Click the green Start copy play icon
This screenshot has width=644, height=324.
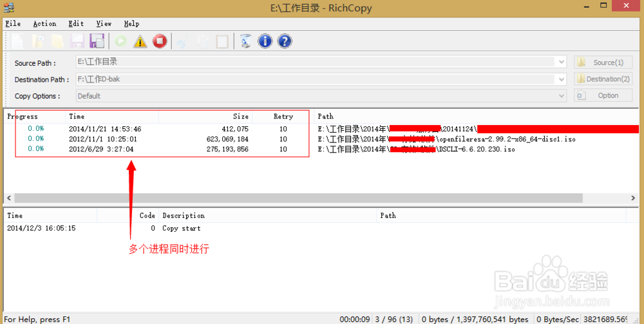point(120,41)
